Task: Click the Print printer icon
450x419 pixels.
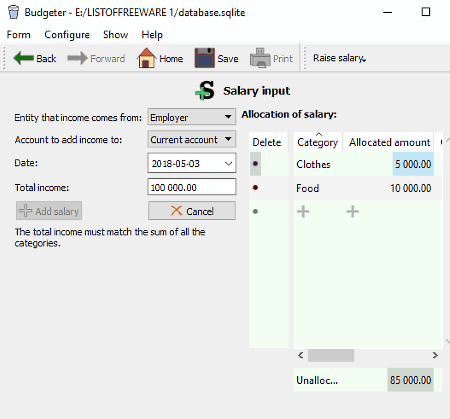Action: point(260,58)
